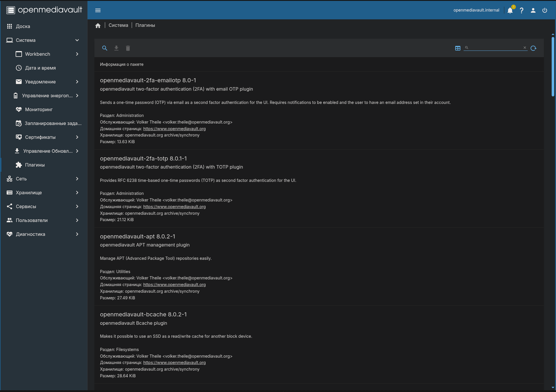The width and height of the screenshot is (556, 392).
Task: Open homepage link for 2fa-emailotp plugin
Action: [x=174, y=129]
